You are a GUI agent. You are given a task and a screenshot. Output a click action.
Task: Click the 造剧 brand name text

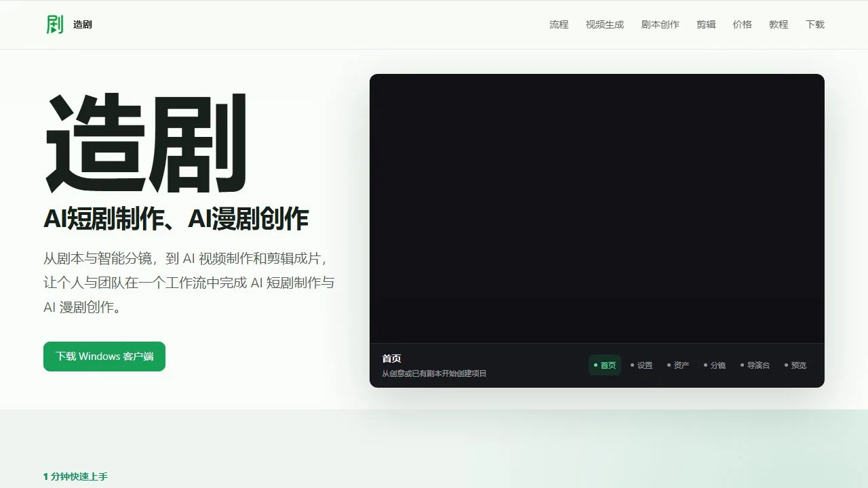pyautogui.click(x=83, y=24)
